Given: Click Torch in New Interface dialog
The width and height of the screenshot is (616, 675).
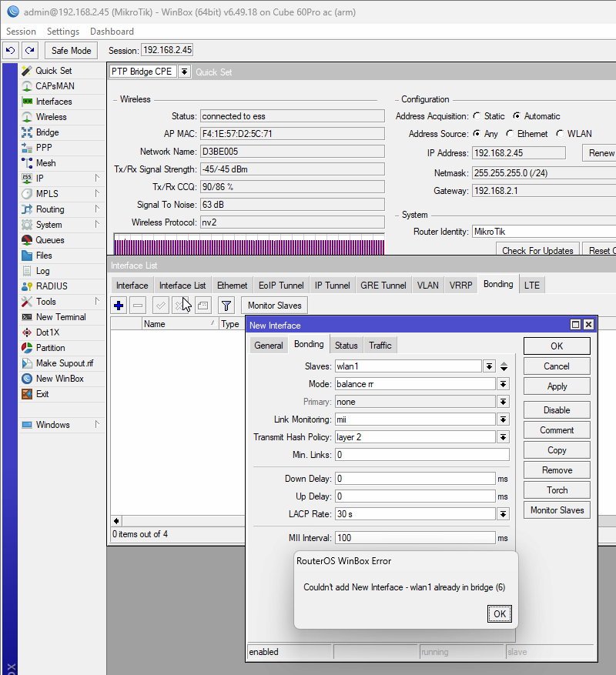Looking at the screenshot, I should [557, 490].
